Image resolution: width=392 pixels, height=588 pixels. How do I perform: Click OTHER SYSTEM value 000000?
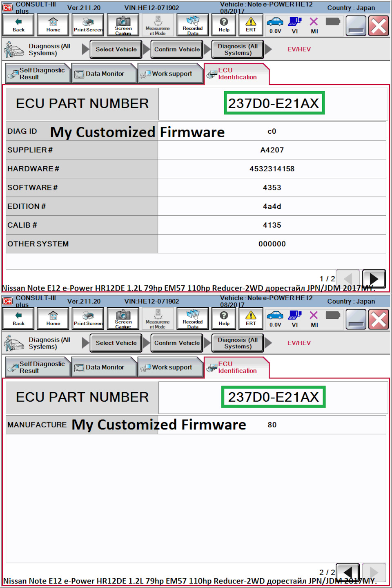(272, 244)
